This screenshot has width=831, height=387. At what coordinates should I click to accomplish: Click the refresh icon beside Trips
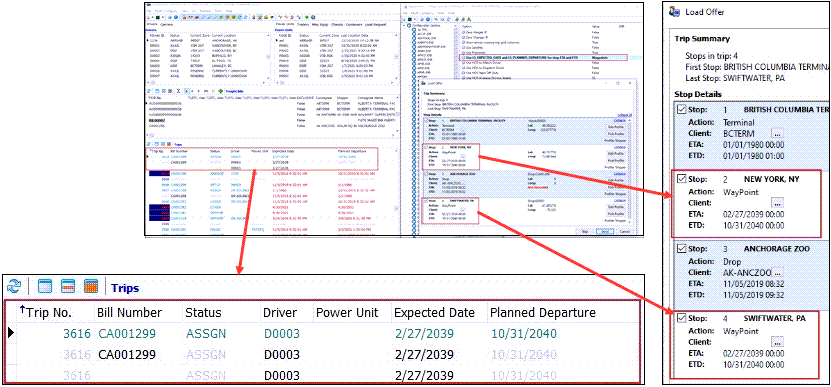click(x=13, y=288)
